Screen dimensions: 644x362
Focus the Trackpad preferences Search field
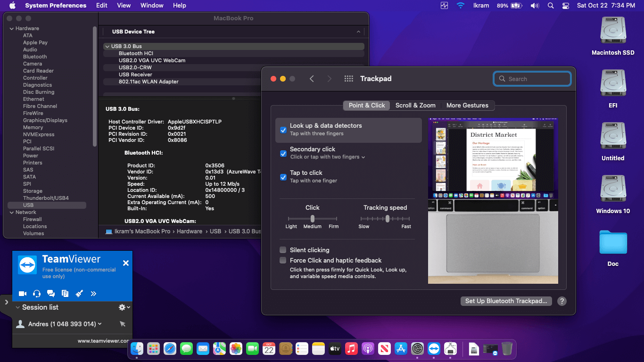point(532,79)
